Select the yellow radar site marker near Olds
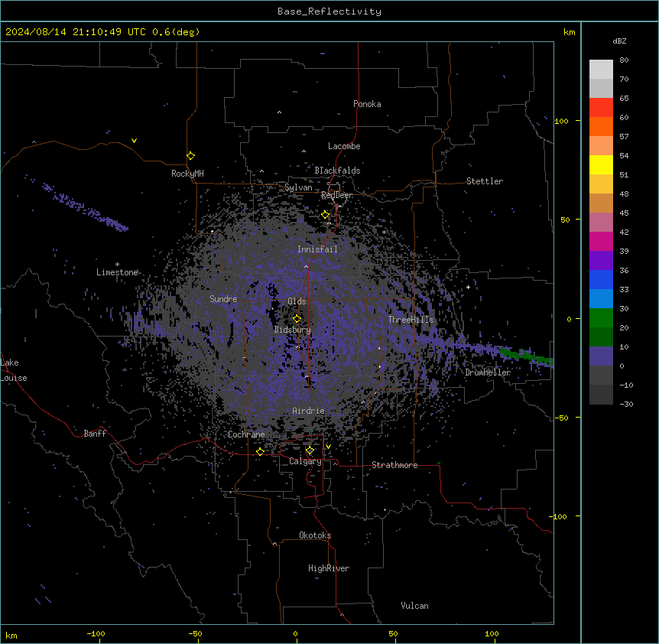The image size is (659, 644). (x=297, y=319)
